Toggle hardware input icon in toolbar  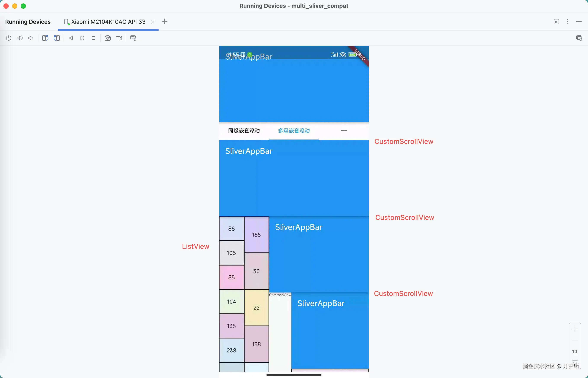point(133,38)
